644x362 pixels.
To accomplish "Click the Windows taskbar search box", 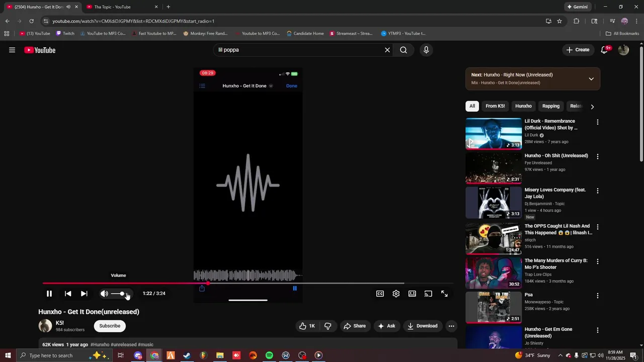I will pyautogui.click(x=64, y=355).
